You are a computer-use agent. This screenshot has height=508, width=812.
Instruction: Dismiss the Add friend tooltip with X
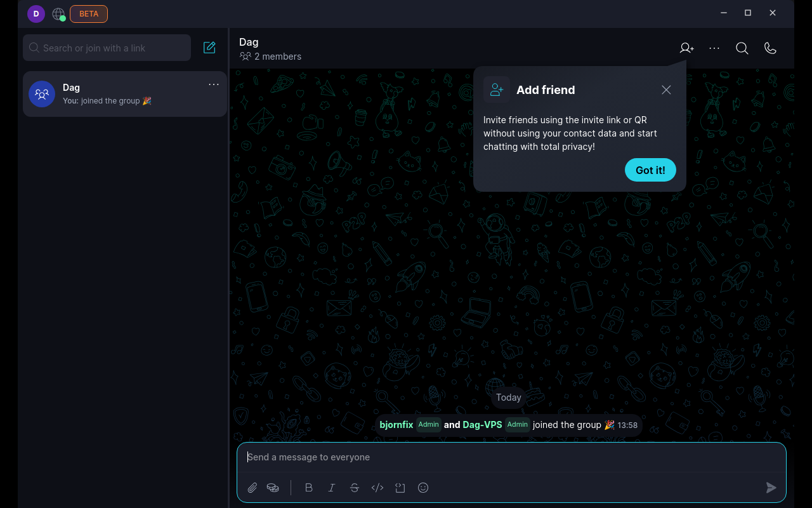pyautogui.click(x=666, y=90)
